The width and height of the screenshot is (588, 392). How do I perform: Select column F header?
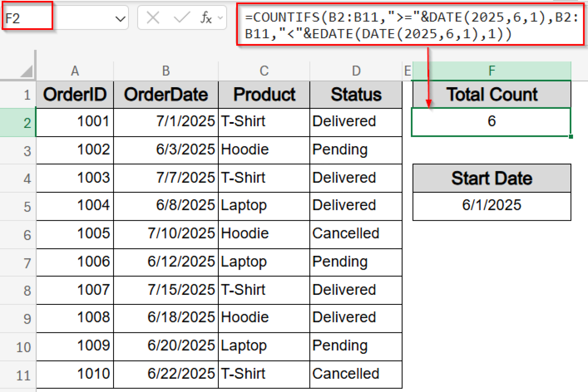(492, 71)
